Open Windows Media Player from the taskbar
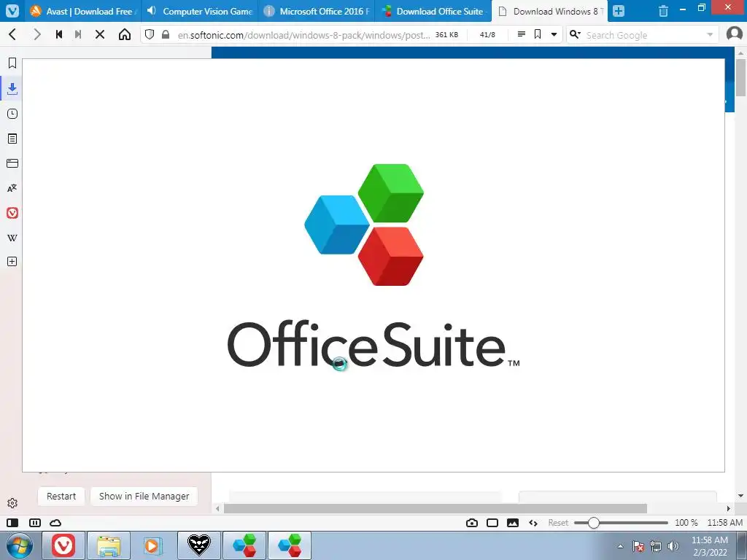This screenshot has height=560, width=747. tap(153, 545)
